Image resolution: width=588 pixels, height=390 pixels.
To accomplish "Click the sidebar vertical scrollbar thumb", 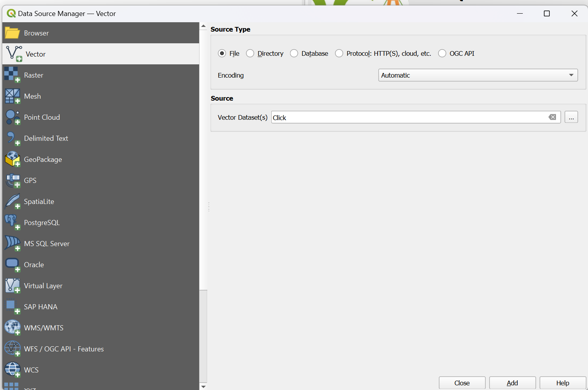I will (x=203, y=160).
